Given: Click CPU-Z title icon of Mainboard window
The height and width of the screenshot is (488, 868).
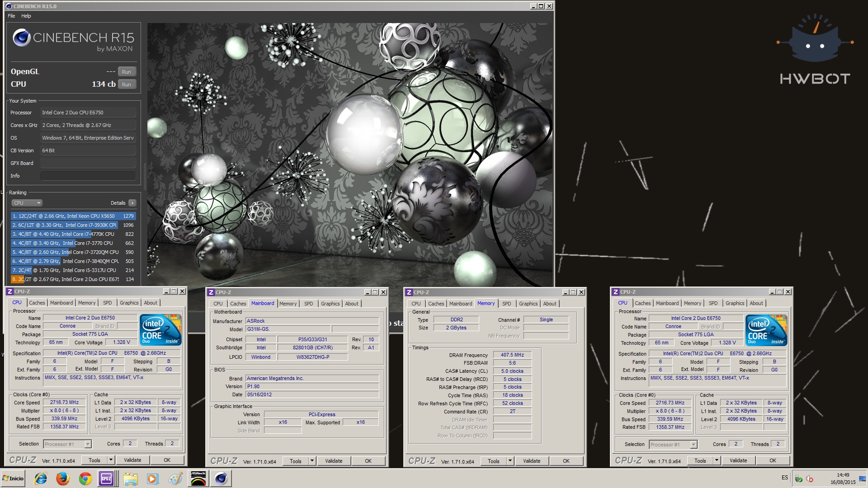Looking at the screenshot, I should coord(211,292).
